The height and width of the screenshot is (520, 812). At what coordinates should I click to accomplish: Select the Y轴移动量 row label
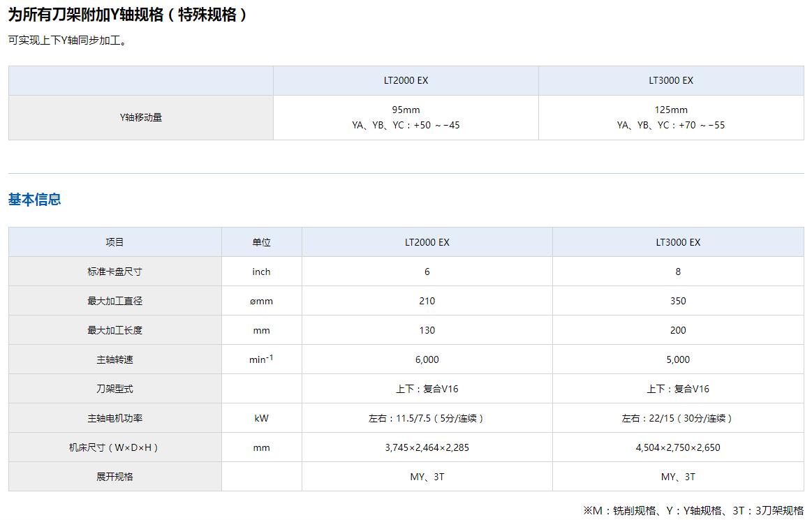pyautogui.click(x=141, y=117)
